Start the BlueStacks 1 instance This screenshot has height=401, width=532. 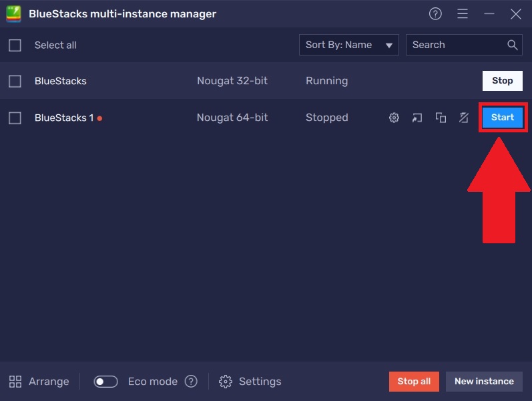point(503,117)
